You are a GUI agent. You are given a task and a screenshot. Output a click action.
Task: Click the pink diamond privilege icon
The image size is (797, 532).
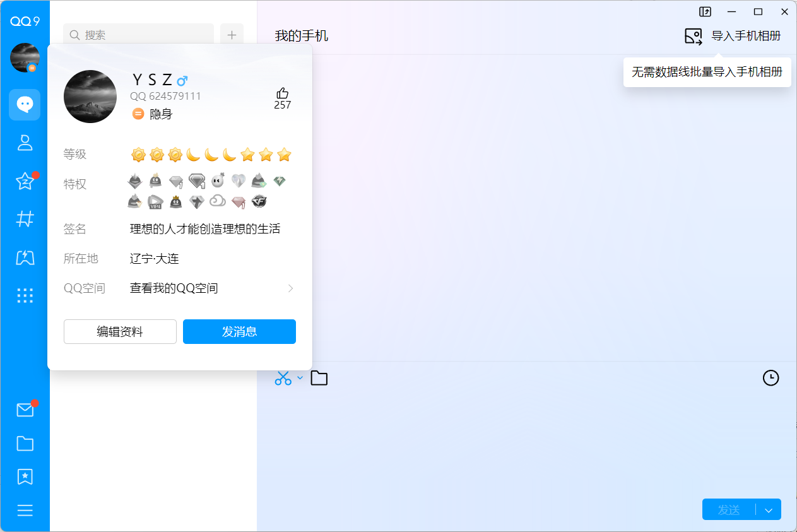pyautogui.click(x=239, y=202)
